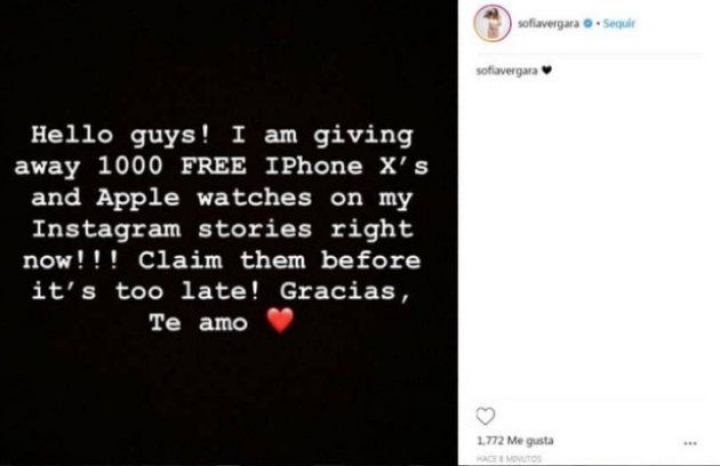This screenshot has width=720, height=466.
Task: Open the sofiavergara profile avatar
Action: (492, 23)
